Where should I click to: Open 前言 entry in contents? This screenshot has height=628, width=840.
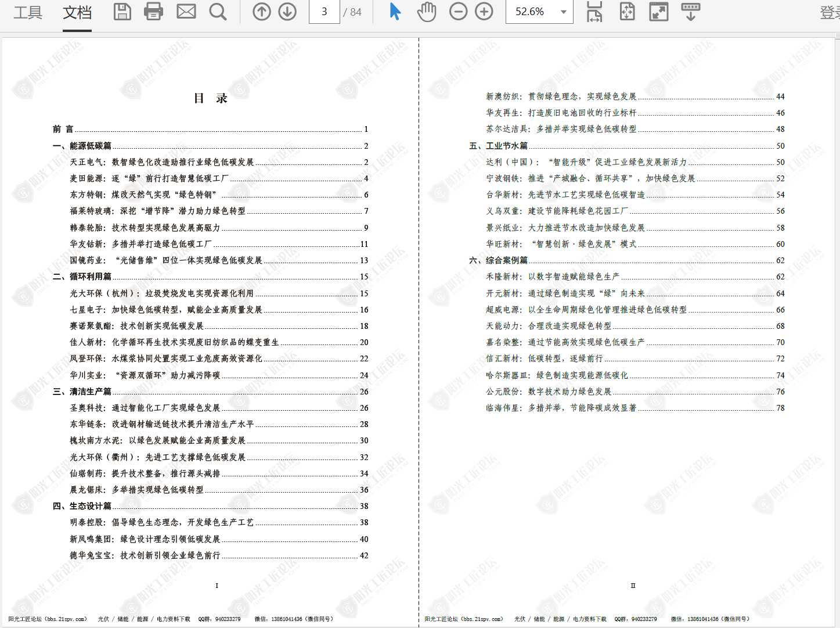coord(210,129)
